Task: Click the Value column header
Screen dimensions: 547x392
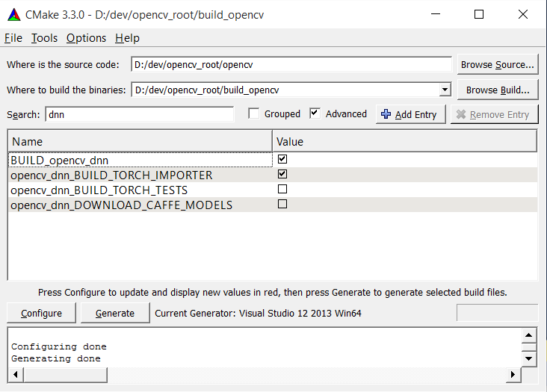Action: coord(405,141)
